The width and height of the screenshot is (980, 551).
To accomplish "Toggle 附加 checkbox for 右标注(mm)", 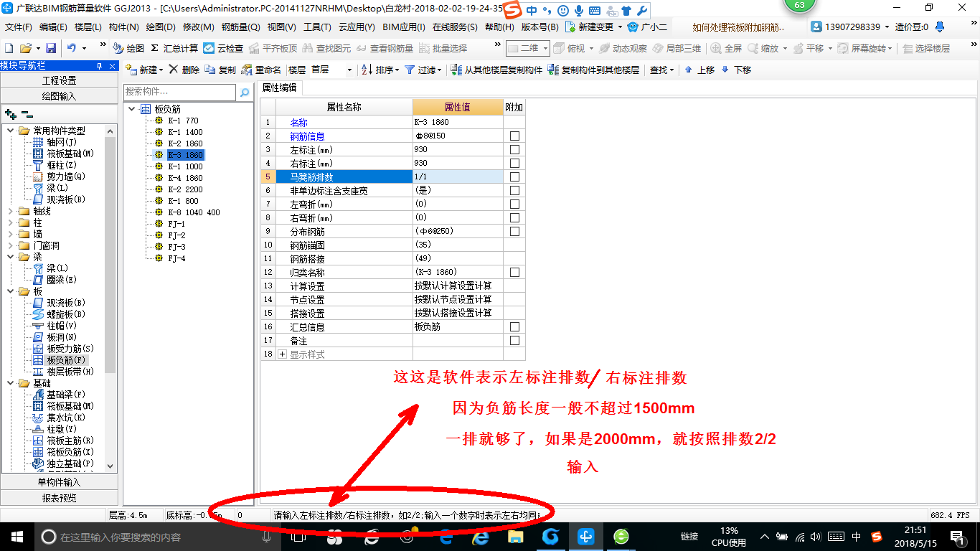I will pos(514,164).
